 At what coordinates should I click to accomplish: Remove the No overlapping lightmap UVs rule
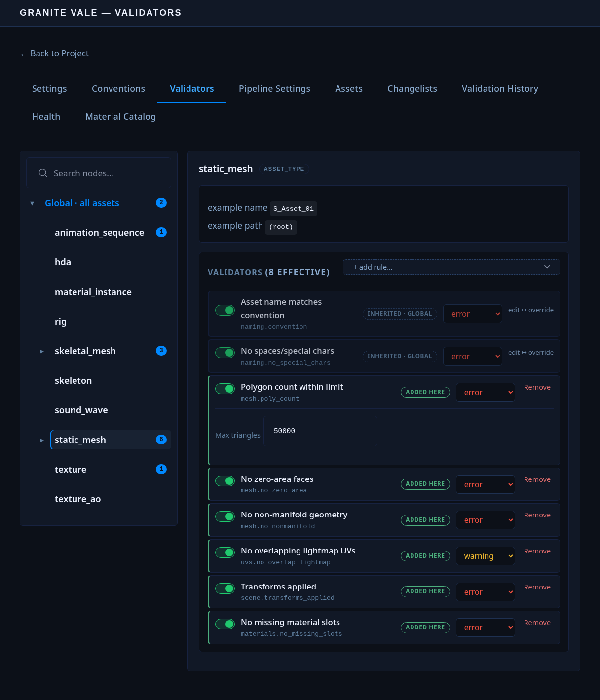(x=537, y=551)
